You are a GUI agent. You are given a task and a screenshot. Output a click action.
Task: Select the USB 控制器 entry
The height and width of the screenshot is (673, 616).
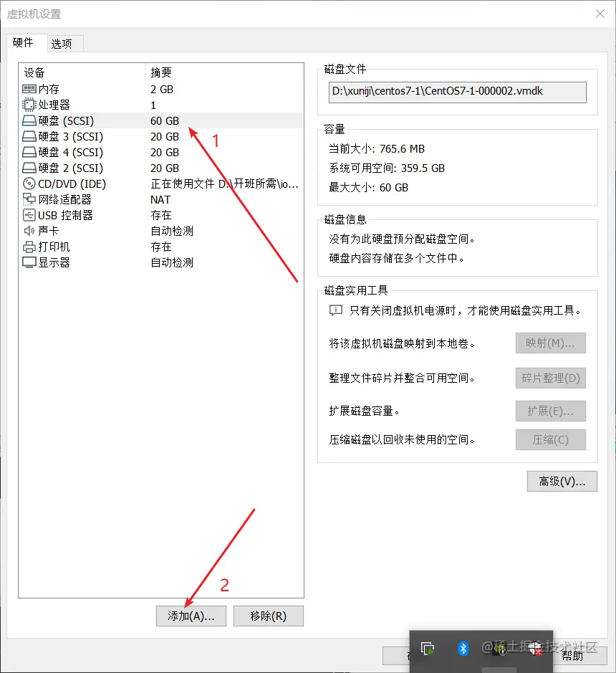click(x=57, y=215)
